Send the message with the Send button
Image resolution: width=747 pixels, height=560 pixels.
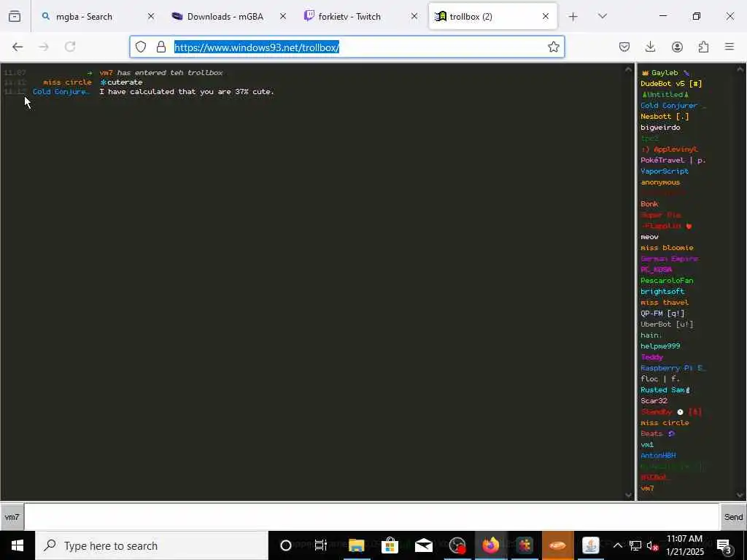733,517
